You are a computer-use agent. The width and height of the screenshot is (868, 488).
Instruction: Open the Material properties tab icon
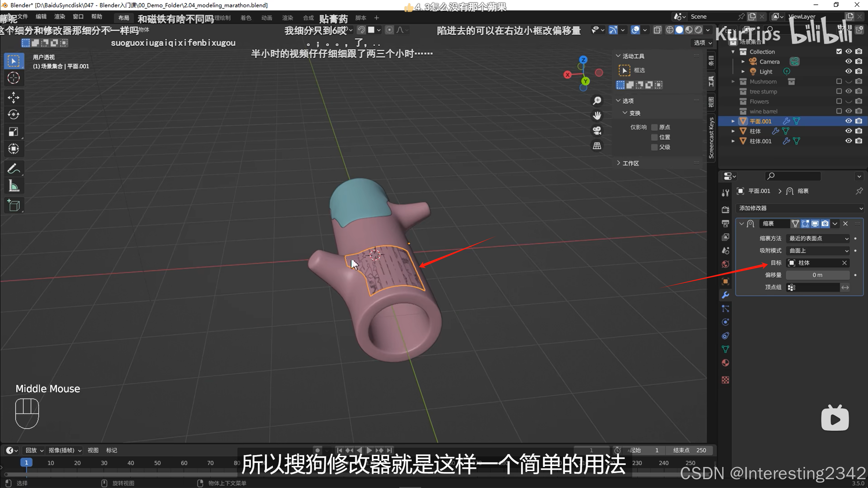725,363
